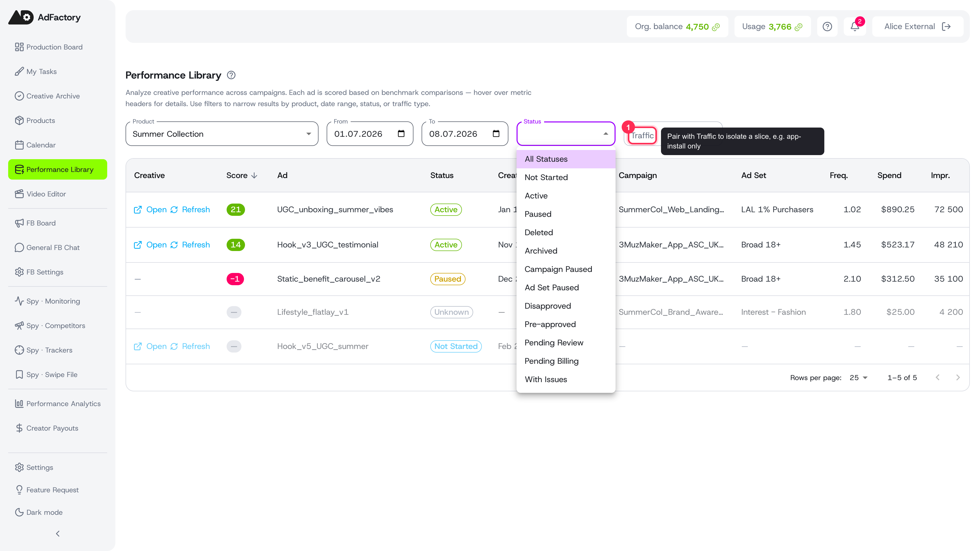Open Production Board in sidebar
Image resolution: width=980 pixels, height=551 pixels.
tap(57, 47)
